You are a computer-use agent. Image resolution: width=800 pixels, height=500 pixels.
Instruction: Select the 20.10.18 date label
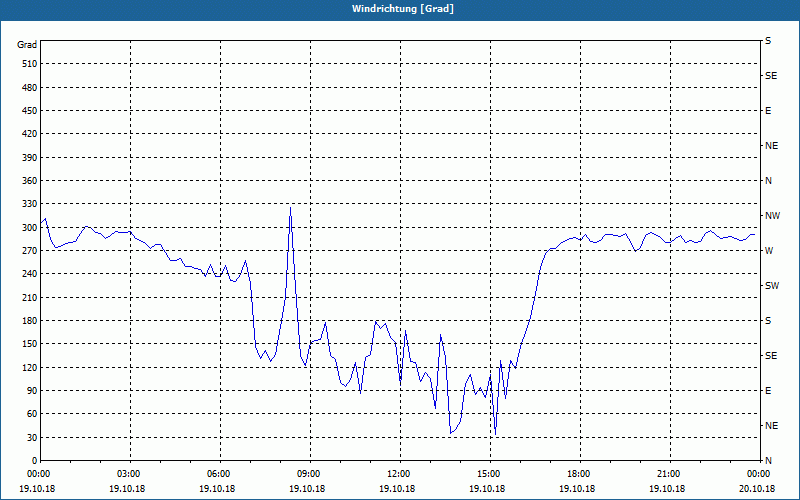[757, 488]
